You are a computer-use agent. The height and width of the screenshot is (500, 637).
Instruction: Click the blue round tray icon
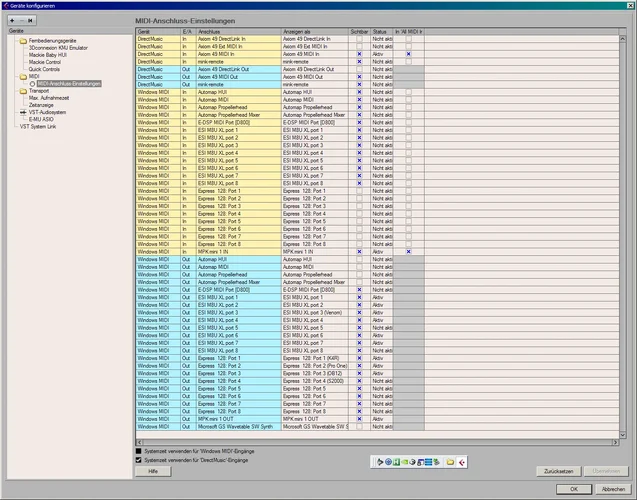click(x=388, y=462)
